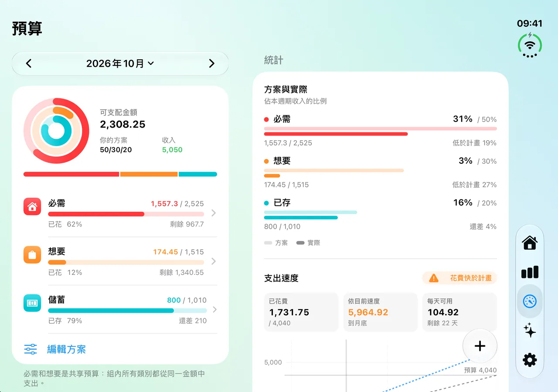558x392 pixels.
Task: Click the red house 必需 category icon
Action: [x=32, y=206]
